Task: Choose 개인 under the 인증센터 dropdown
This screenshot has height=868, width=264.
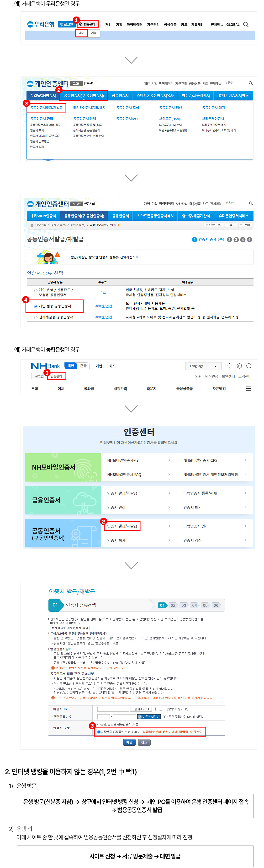Action: (82, 33)
